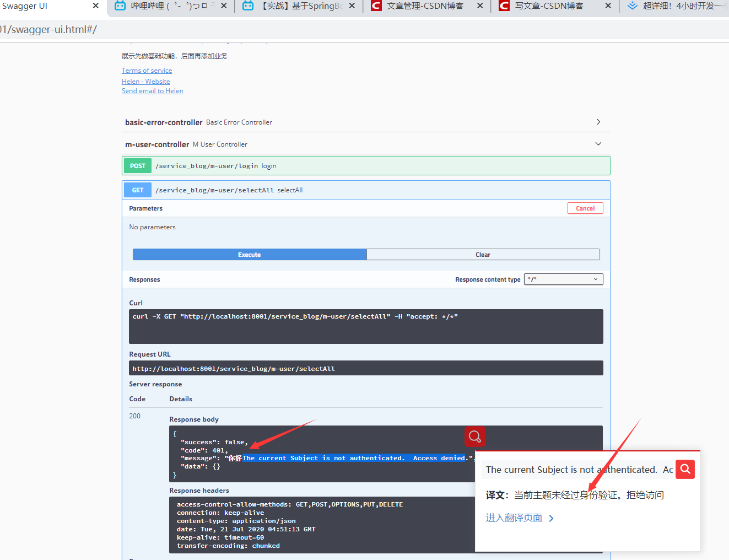Click the CSDN favicon on the 写文章 tab

click(503, 7)
